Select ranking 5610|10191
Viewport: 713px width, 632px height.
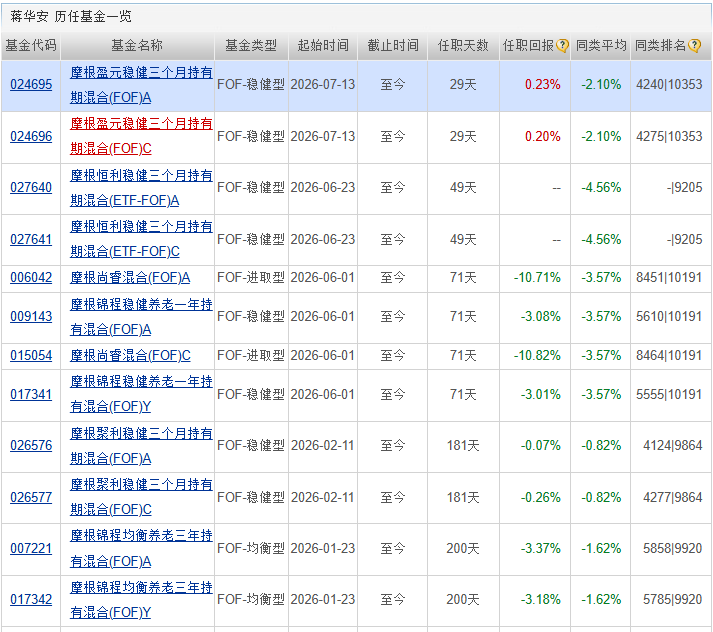(x=669, y=316)
